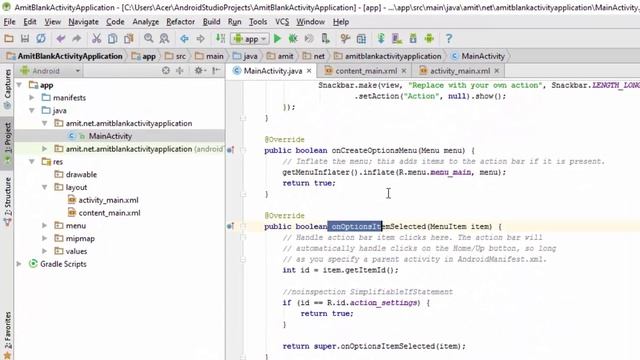Click override gutter marker beside onCreateOptionsMenu

tap(231, 150)
